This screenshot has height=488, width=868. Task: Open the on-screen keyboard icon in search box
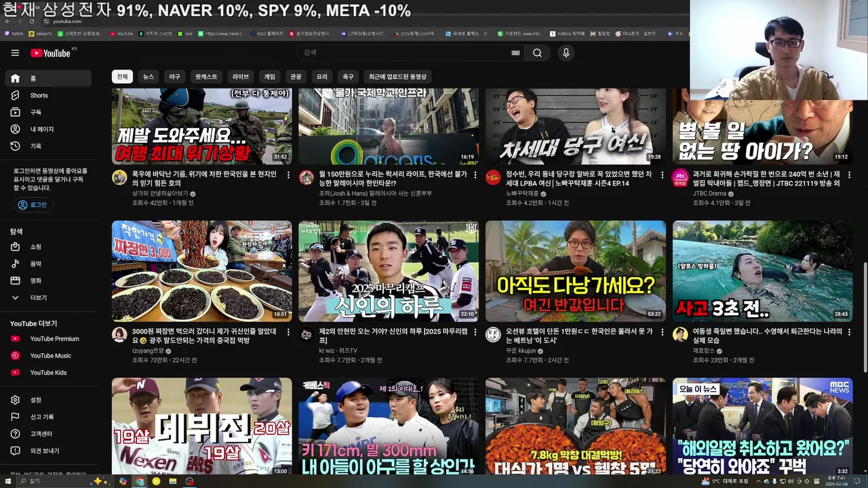coord(515,53)
